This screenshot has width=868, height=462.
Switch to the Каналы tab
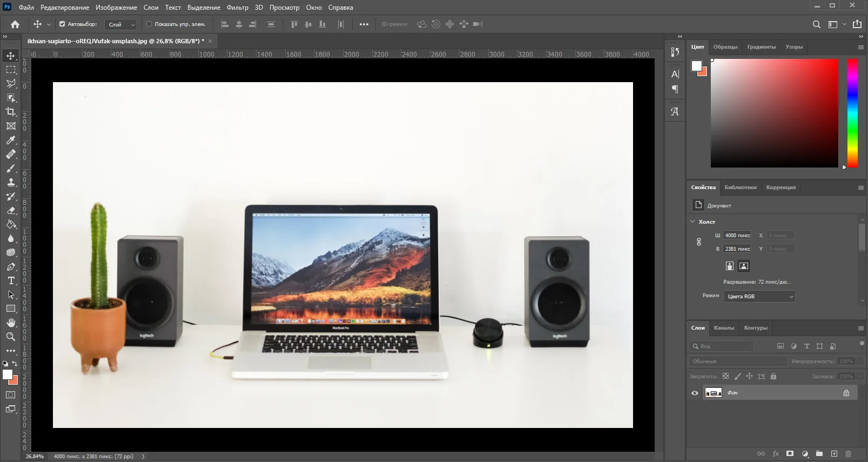pyautogui.click(x=724, y=328)
